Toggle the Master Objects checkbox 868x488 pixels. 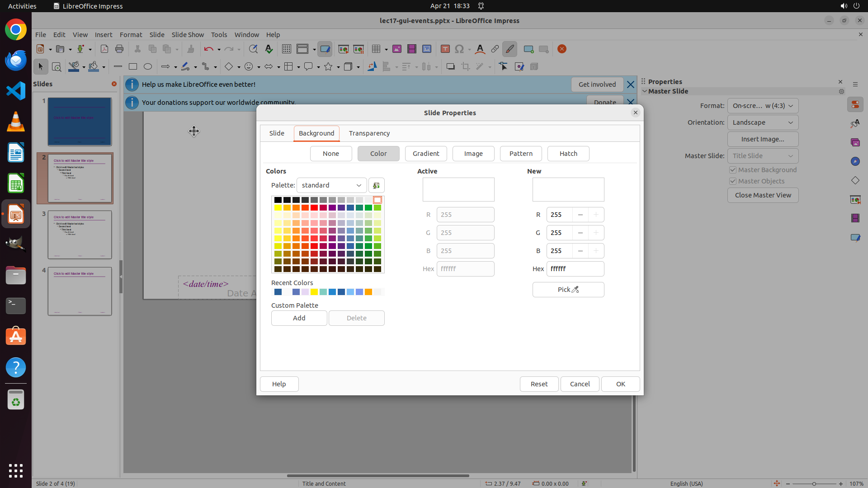pyautogui.click(x=733, y=181)
